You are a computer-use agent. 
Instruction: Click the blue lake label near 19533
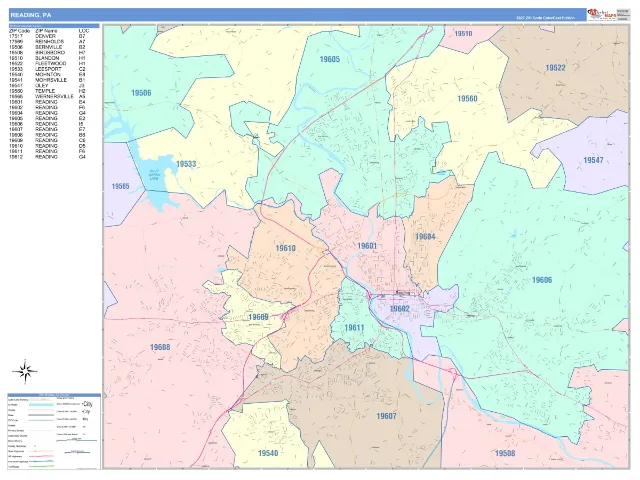[x=154, y=175]
